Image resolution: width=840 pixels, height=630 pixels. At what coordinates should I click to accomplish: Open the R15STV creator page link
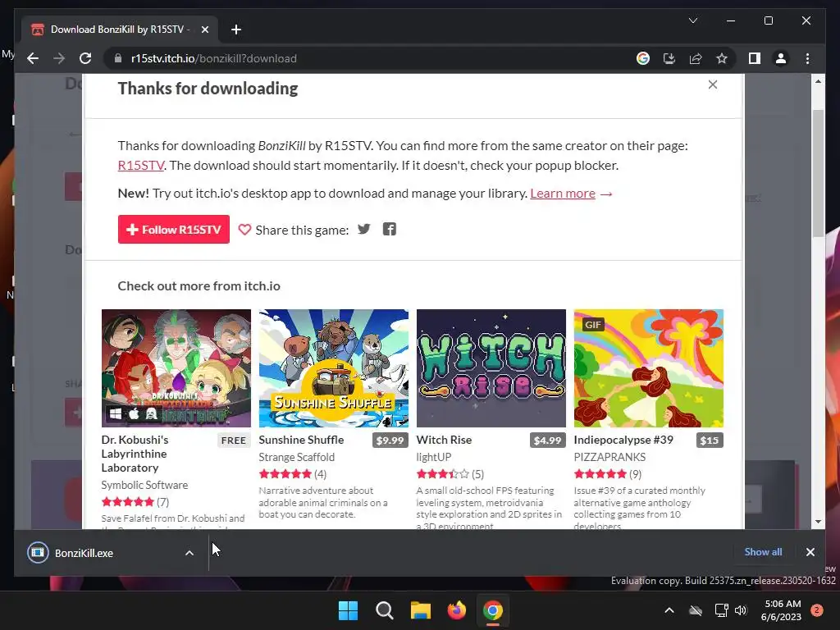click(x=141, y=165)
